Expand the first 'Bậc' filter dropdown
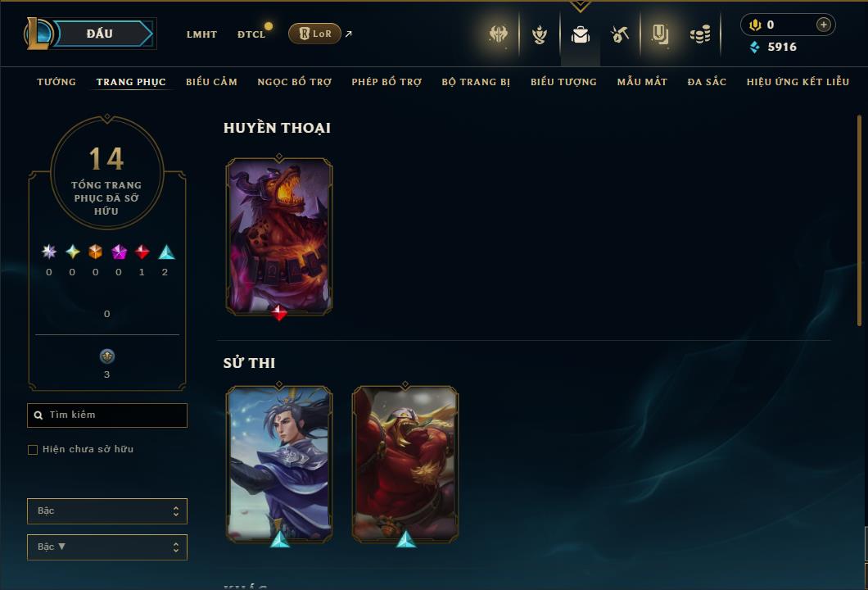 pyautogui.click(x=106, y=511)
